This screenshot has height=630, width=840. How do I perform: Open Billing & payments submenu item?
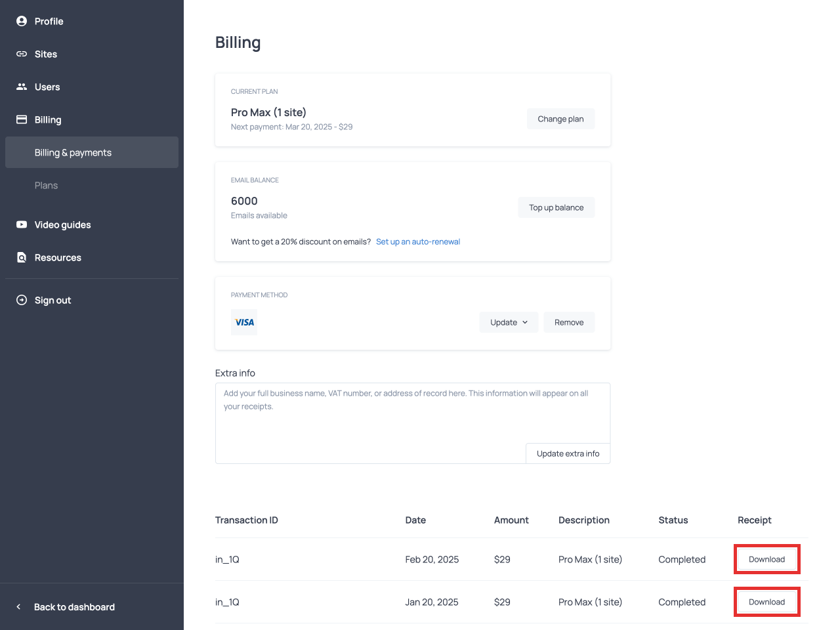[x=73, y=152]
